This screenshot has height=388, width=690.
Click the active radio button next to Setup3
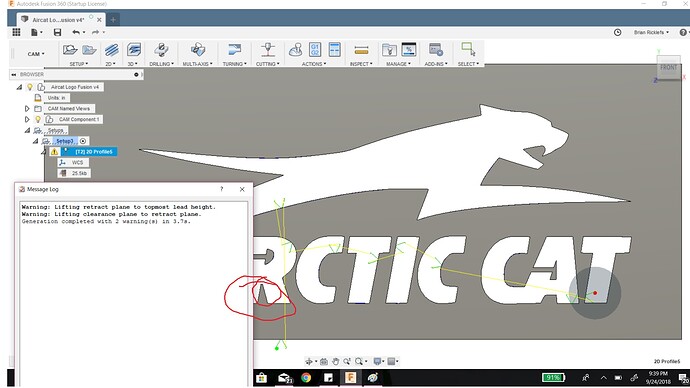click(x=83, y=141)
